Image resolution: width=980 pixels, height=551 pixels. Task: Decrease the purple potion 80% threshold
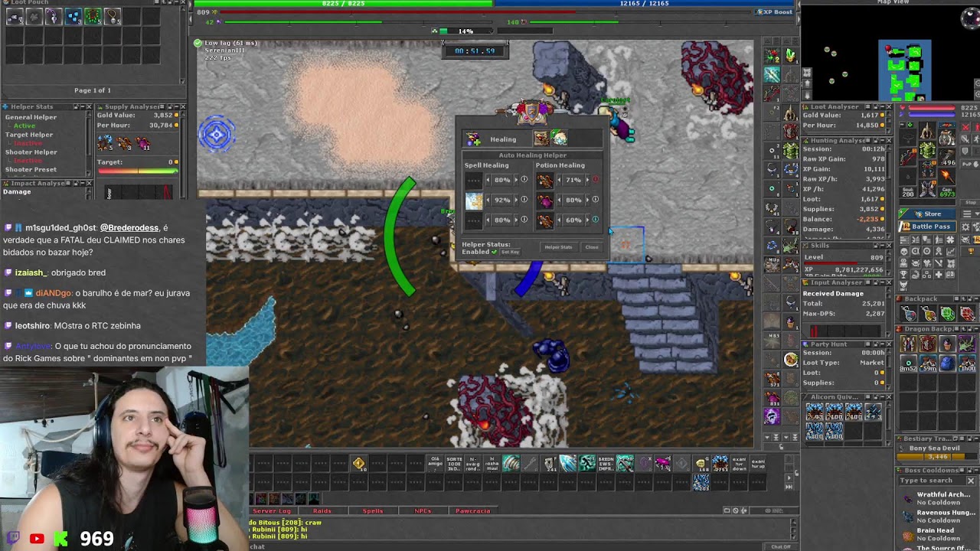(x=559, y=200)
